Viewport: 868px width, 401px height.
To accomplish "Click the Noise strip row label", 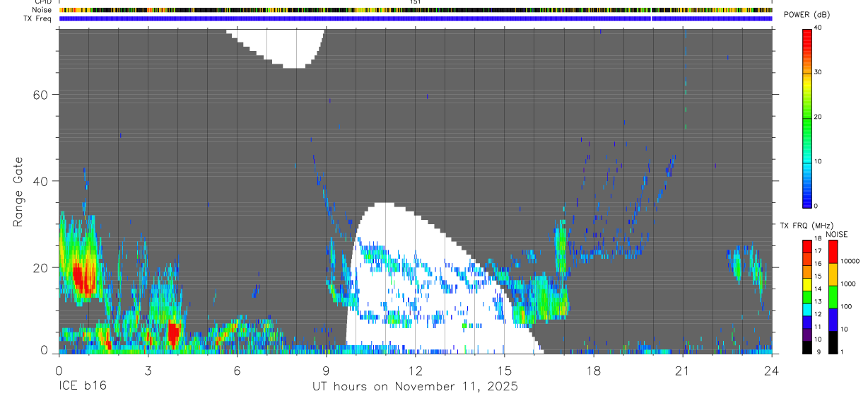I will point(42,10).
